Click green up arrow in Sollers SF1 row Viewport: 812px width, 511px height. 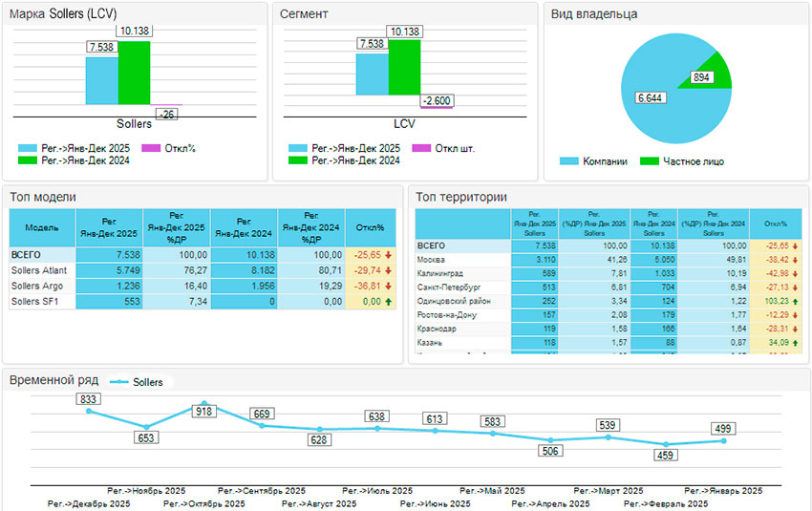coord(390,301)
